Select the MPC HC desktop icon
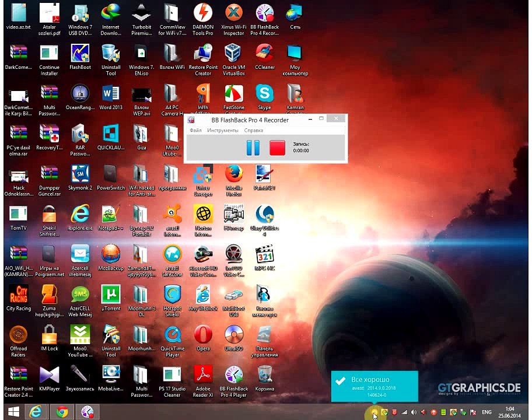Screen dimensions: 532x420 coord(265,258)
